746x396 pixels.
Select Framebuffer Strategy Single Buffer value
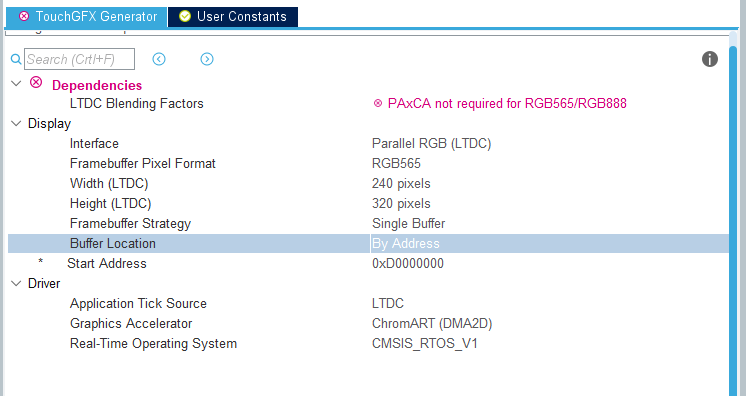coord(408,223)
